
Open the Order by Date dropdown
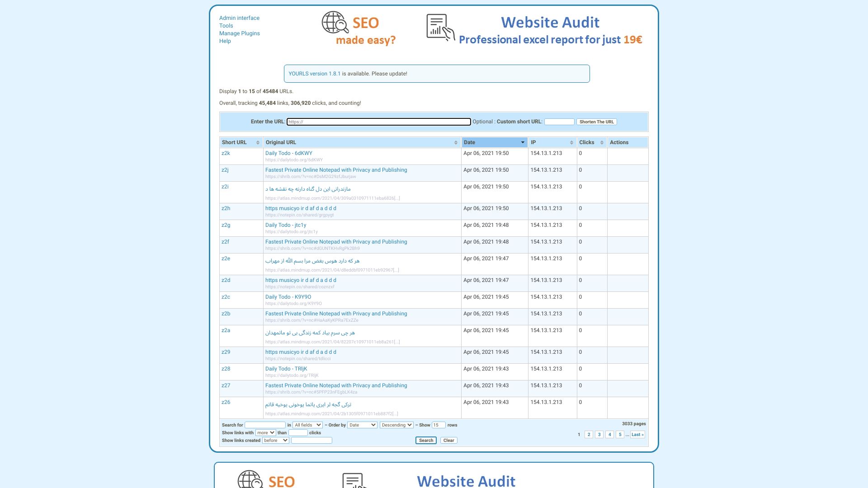coord(362,425)
